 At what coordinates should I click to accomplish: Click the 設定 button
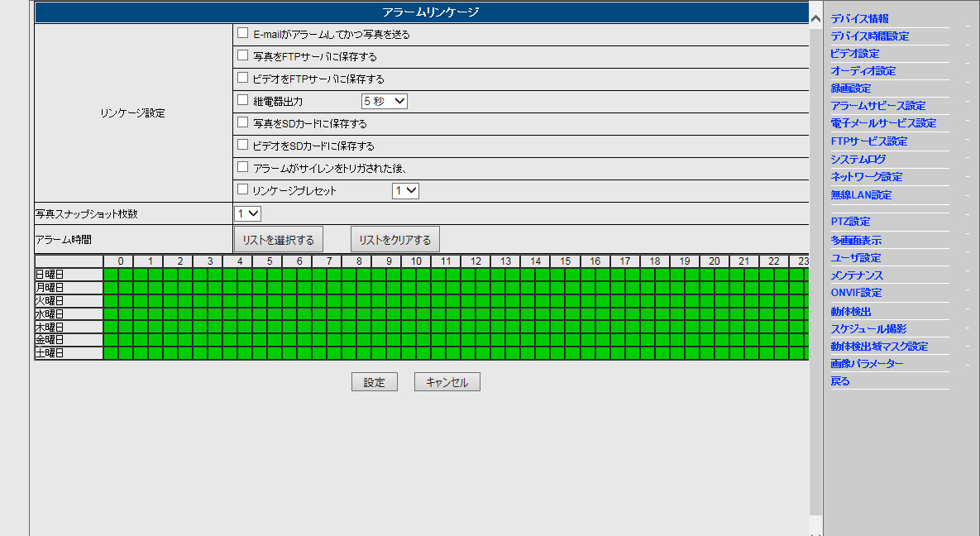(x=375, y=382)
